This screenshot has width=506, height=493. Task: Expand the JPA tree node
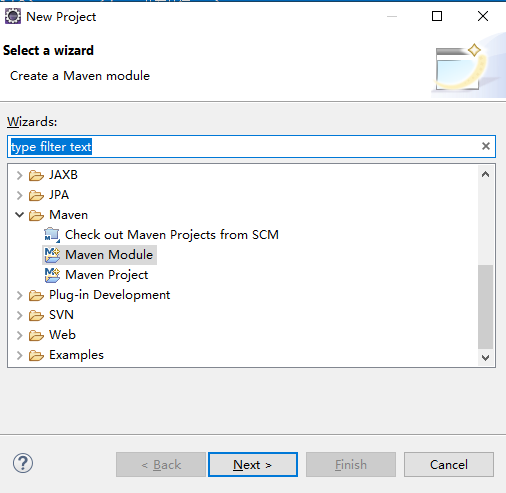click(20, 195)
